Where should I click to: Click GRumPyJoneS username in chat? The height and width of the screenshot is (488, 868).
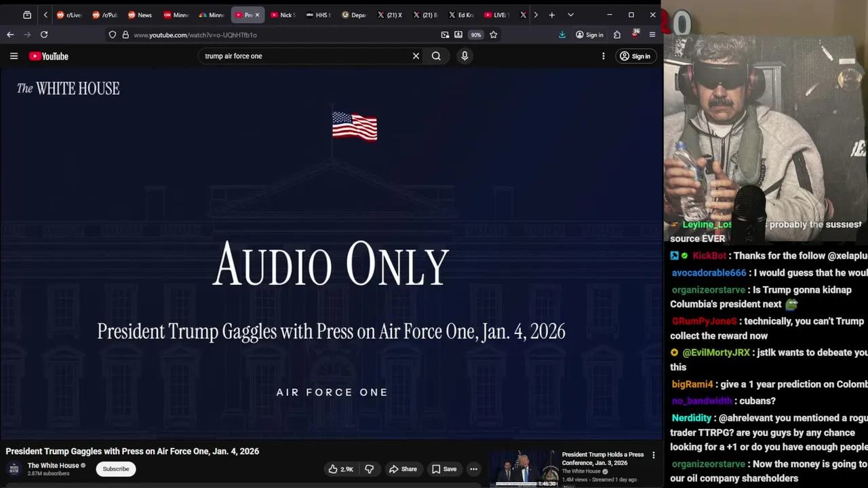pyautogui.click(x=704, y=321)
